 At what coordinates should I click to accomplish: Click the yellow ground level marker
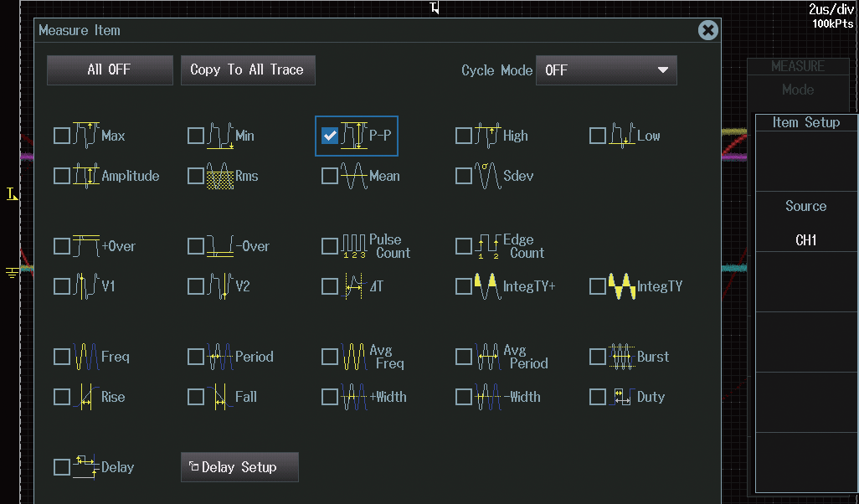(12, 272)
